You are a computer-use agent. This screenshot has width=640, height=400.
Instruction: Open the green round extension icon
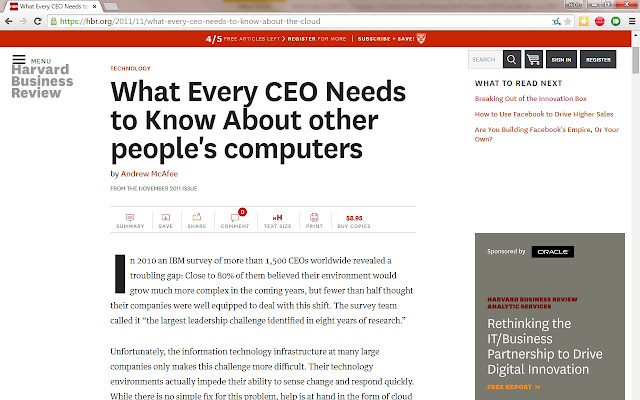pos(616,21)
